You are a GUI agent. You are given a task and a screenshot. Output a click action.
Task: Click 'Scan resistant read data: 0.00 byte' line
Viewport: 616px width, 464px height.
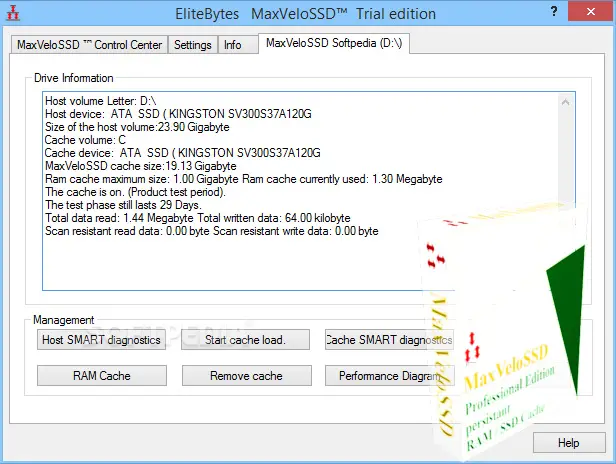(x=212, y=231)
